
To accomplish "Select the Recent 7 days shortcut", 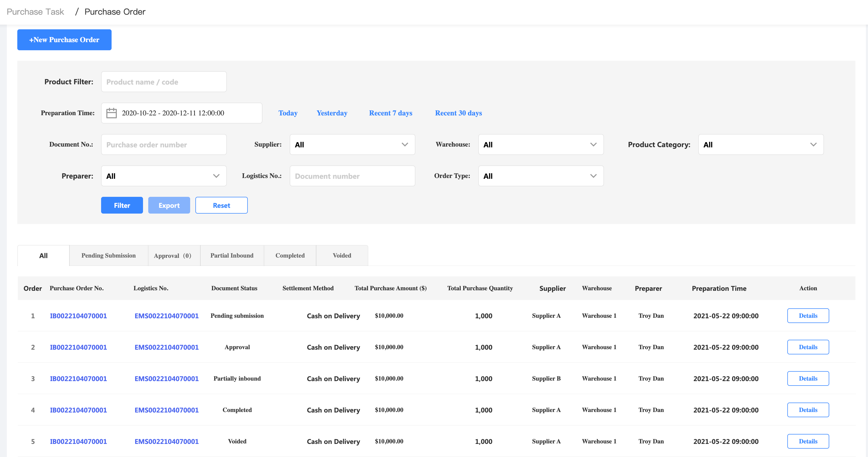I will (x=391, y=113).
